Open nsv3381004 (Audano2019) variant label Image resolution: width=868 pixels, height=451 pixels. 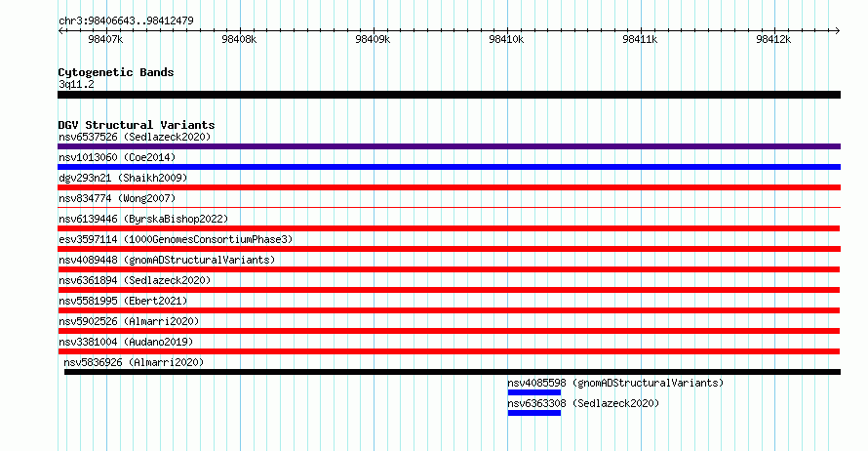(x=126, y=342)
